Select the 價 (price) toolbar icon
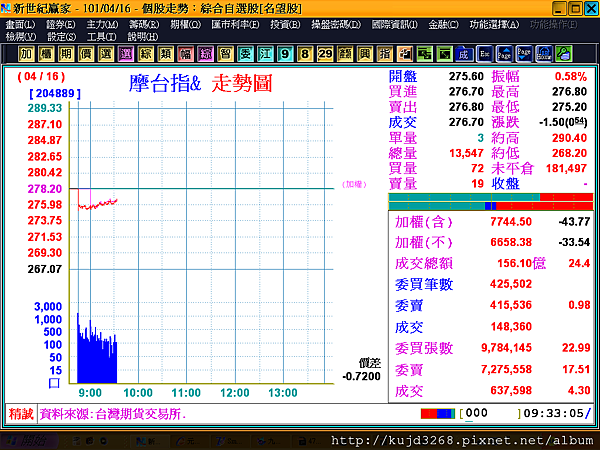 86,54
